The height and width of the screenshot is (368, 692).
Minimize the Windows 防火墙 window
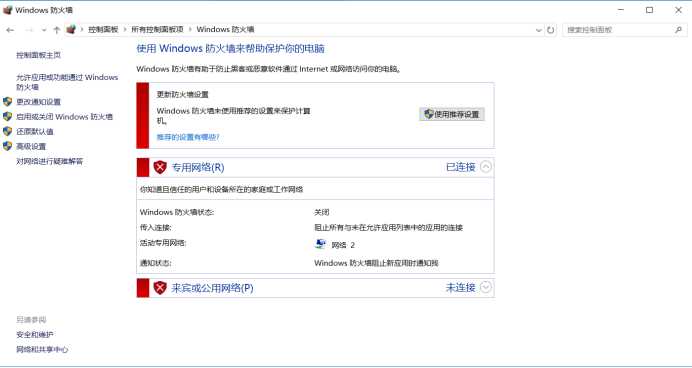(x=621, y=10)
